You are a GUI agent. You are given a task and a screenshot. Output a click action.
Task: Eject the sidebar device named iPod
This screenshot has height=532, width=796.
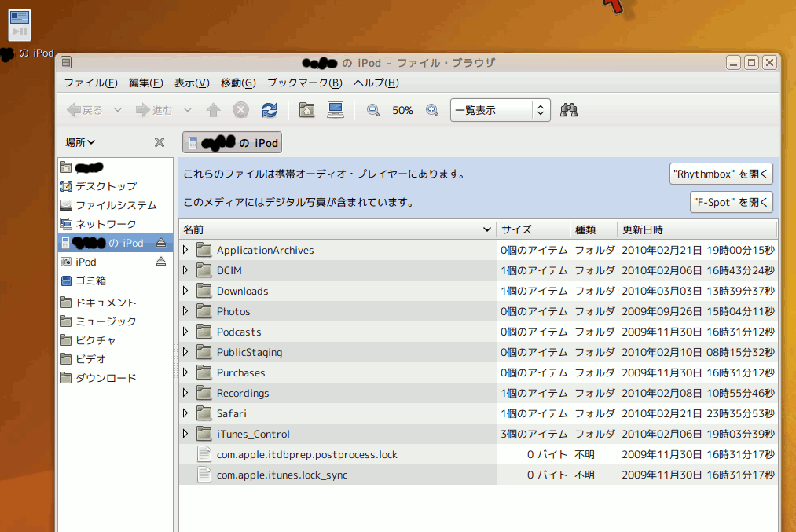tap(161, 262)
